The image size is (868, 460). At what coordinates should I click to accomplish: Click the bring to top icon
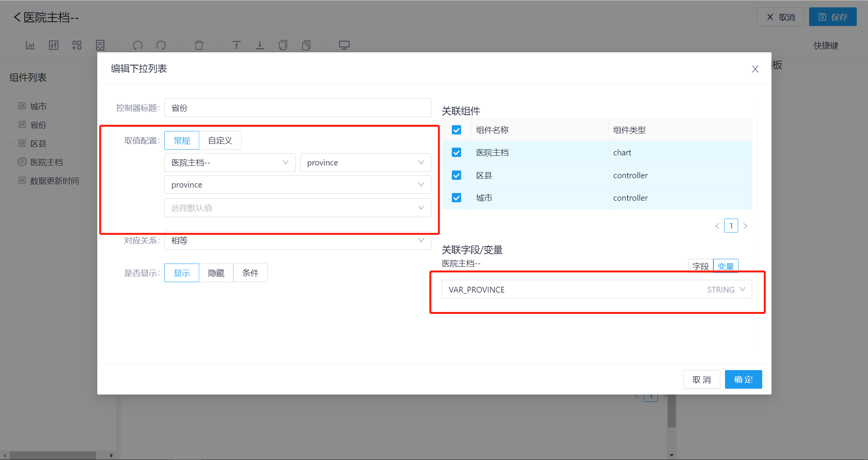236,45
